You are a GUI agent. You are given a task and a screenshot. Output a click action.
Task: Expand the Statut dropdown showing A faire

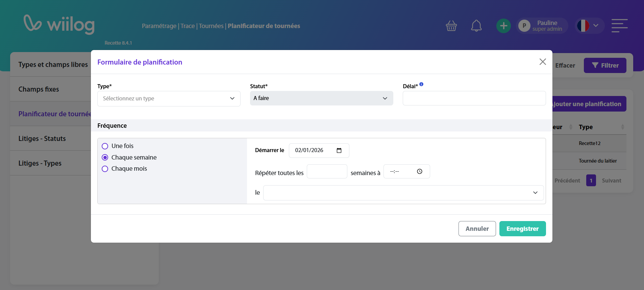tap(321, 98)
